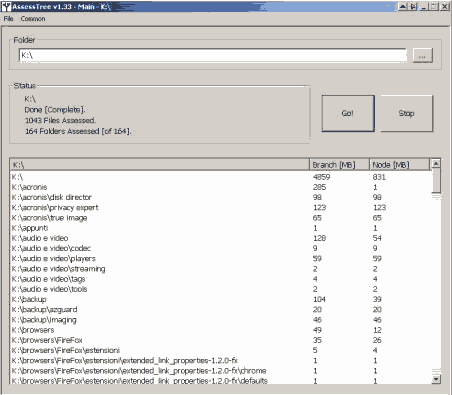Sort by the Node [MB] column header

pyautogui.click(x=399, y=165)
